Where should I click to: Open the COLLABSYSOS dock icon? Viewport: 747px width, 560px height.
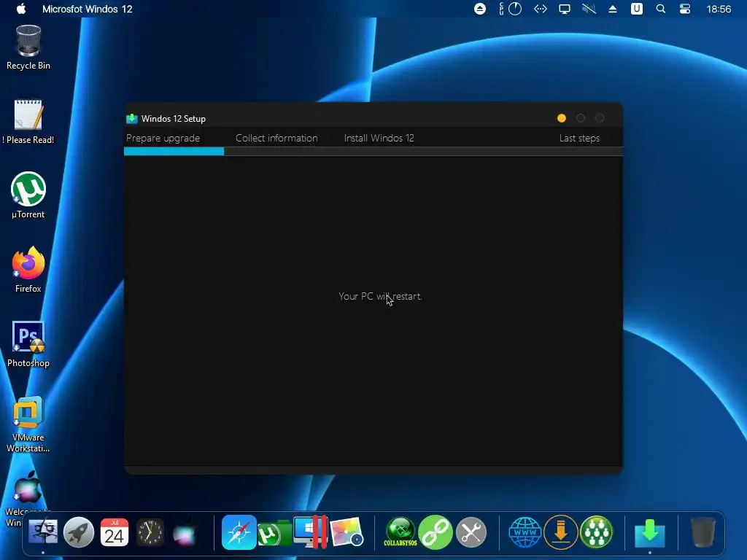coord(400,532)
